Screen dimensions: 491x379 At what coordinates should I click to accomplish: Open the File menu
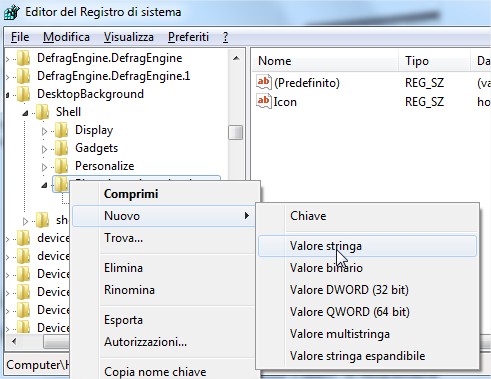click(x=20, y=37)
